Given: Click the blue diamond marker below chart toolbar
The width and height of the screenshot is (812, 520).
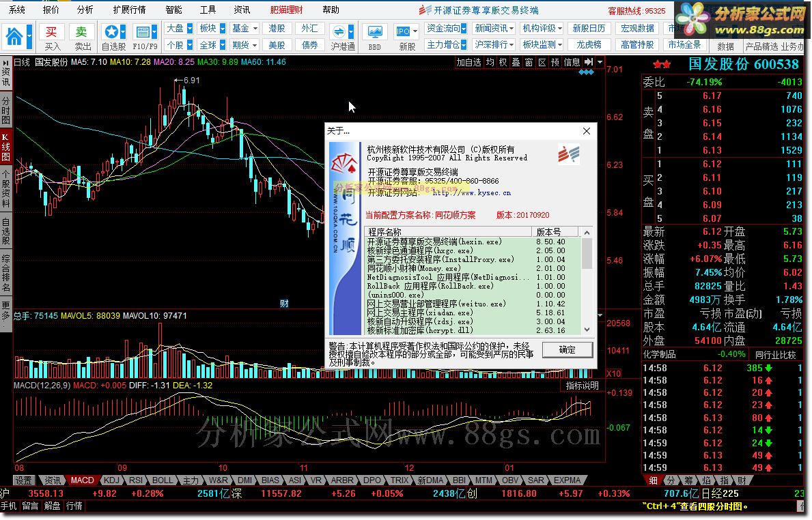Looking at the screenshot, I should coord(586,72).
